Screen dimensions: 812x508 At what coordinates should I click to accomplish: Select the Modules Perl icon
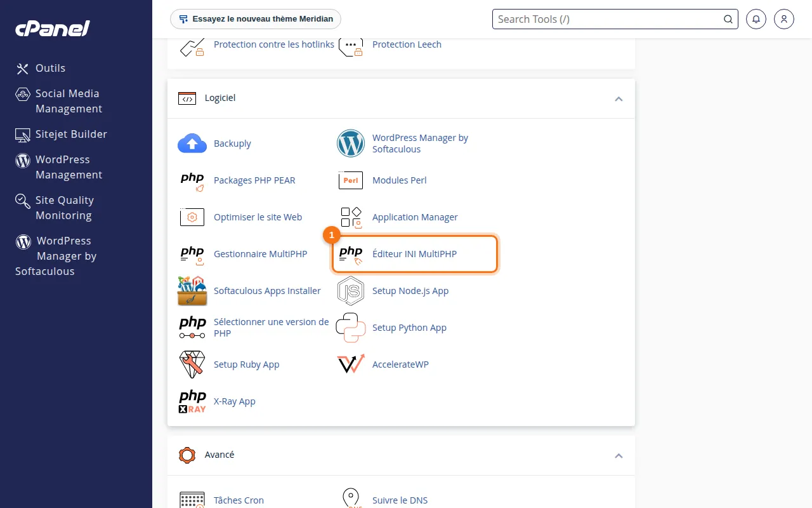coord(351,180)
